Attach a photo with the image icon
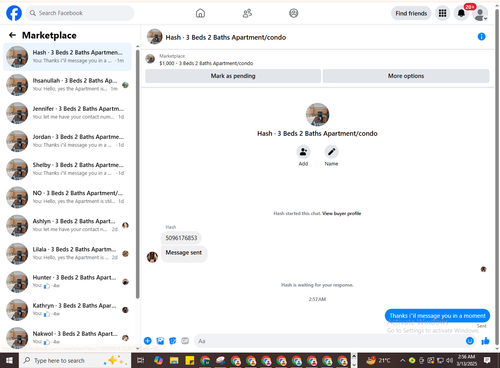The height and width of the screenshot is (368, 500). (x=160, y=341)
